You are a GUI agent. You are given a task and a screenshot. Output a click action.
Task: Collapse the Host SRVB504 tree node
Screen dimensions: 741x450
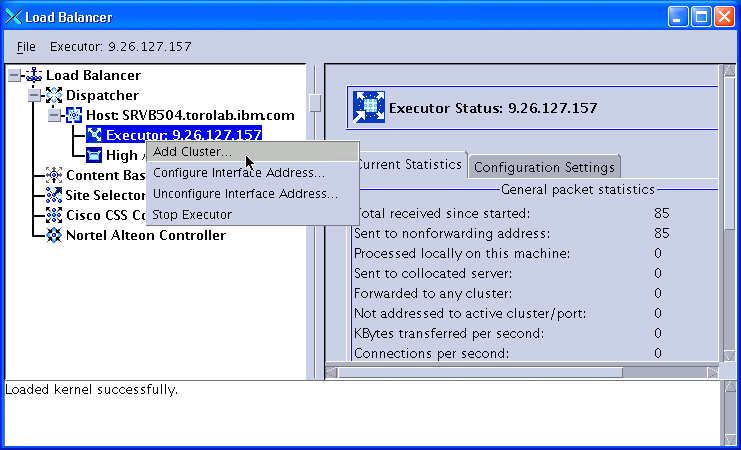click(x=54, y=115)
